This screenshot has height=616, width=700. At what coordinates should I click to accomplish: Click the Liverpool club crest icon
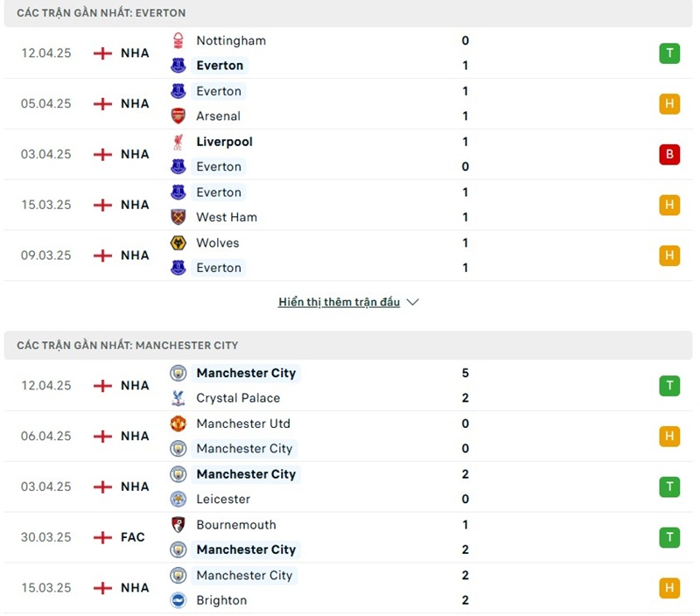point(178,142)
